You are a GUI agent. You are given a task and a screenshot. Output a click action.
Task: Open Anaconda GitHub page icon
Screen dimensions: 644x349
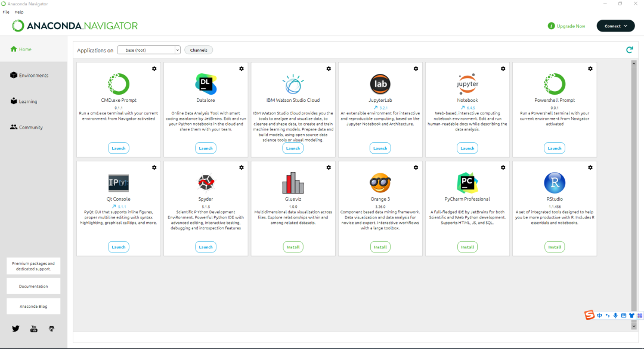click(51, 329)
